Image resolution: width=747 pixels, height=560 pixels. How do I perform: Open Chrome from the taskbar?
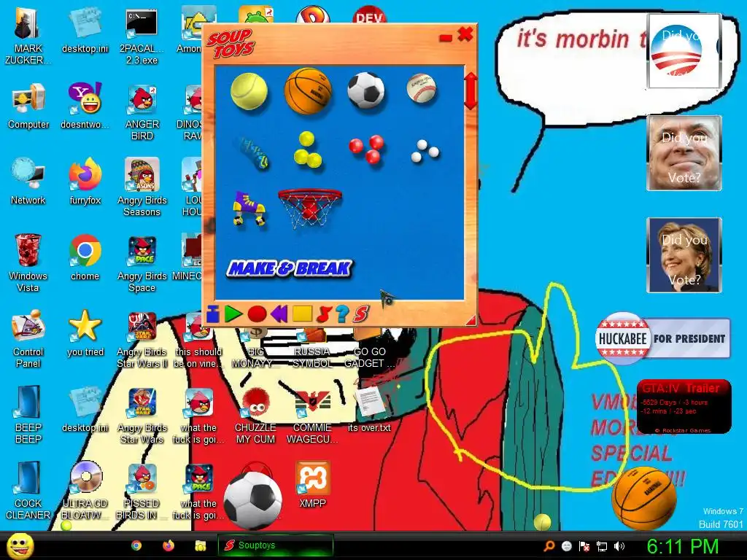(136, 545)
